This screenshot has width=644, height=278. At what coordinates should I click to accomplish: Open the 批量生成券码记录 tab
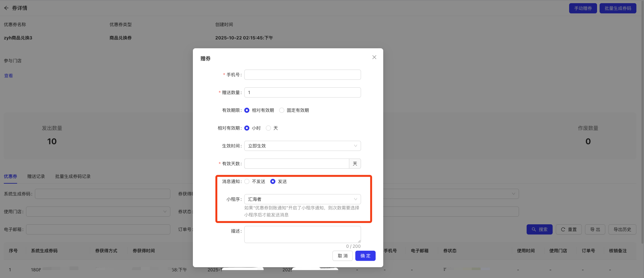point(73,176)
